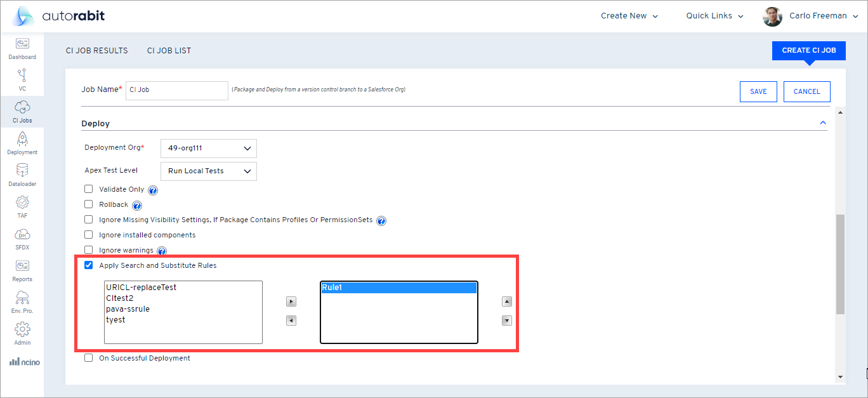Open the Admin gear icon
This screenshot has height=398, width=868.
pos(22,329)
